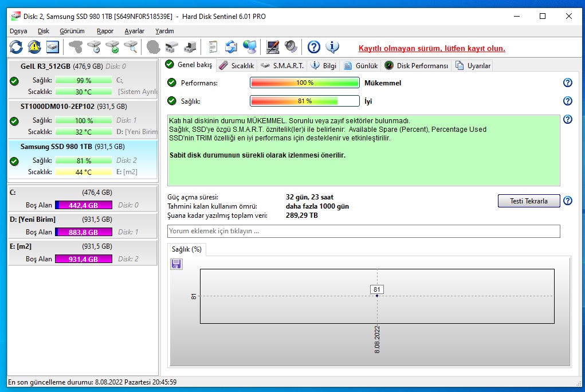Click the question mark help toolbar icon
This screenshot has width=585, height=392.
[314, 47]
